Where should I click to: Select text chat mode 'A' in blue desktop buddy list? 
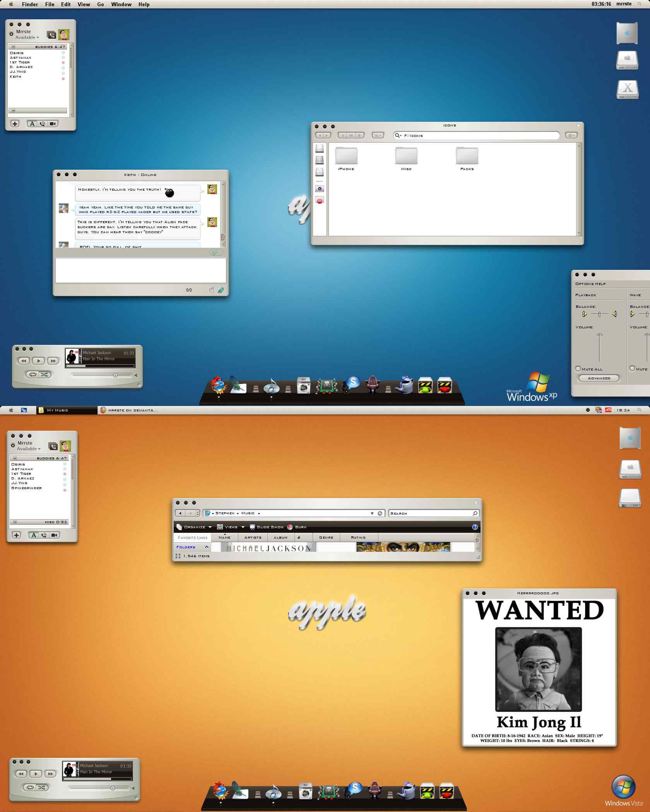pos(32,124)
